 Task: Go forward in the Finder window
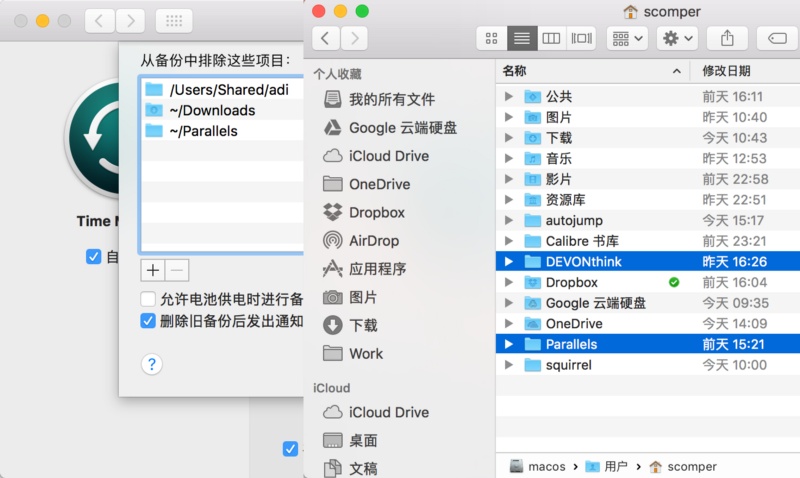tap(354, 38)
